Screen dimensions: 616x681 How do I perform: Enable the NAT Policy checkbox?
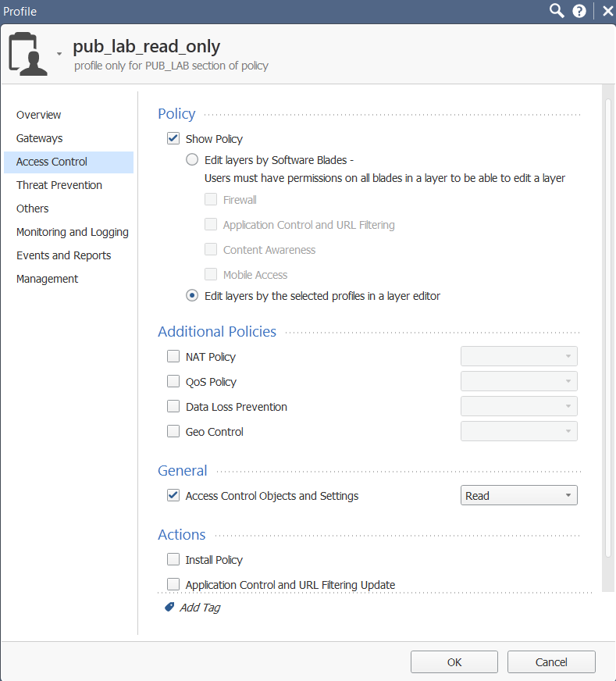pyautogui.click(x=173, y=357)
